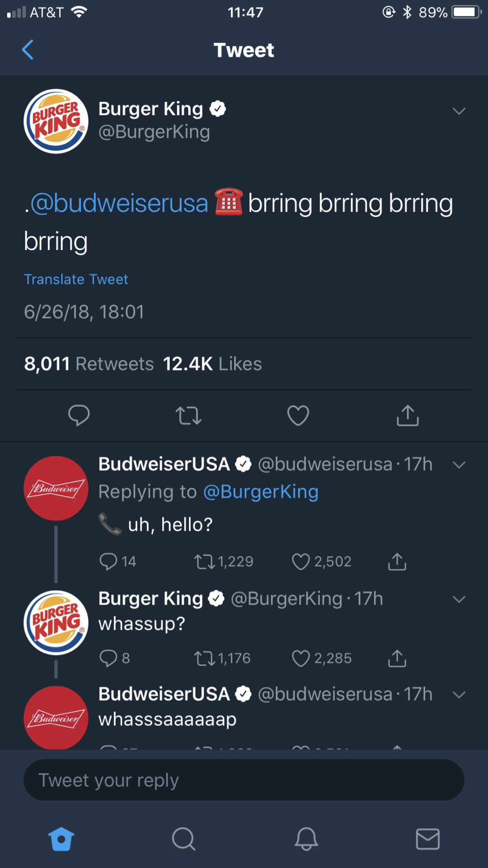Retweet the main Burger King tweet
The image size is (488, 868).
(188, 415)
